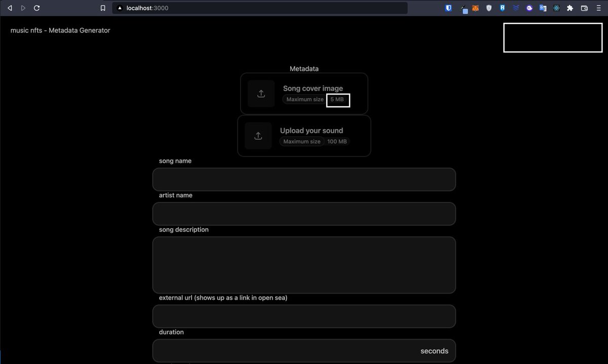This screenshot has width=608, height=364.
Task: Click the Metadata heading text
Action: [304, 68]
